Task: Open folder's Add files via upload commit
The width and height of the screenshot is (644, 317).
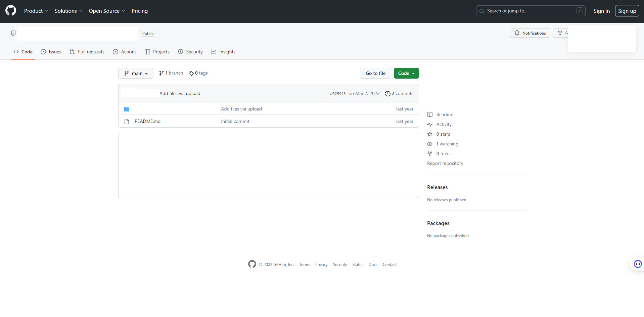Action: [x=241, y=109]
